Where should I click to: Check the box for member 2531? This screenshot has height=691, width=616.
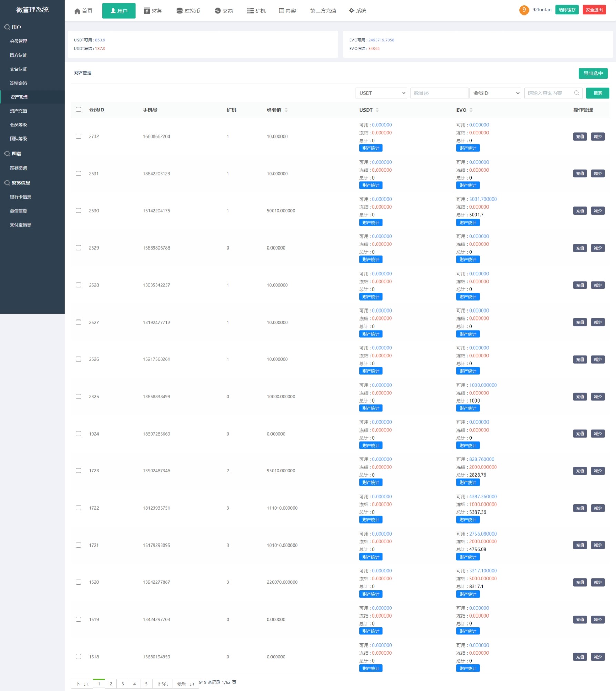point(79,173)
